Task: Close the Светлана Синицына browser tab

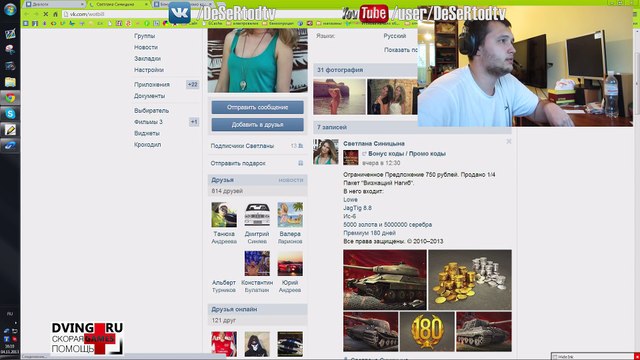Action: [x=147, y=4]
